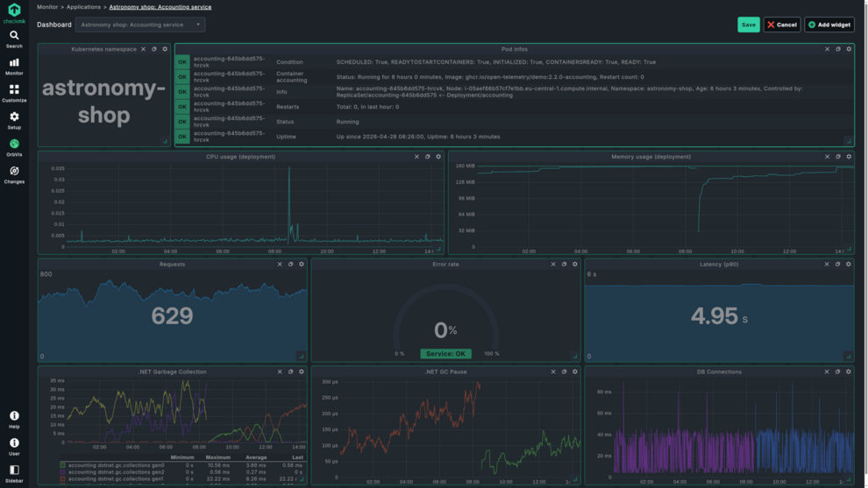Open .NET GC Pause widget settings
This screenshot has width=868, height=488.
click(x=574, y=371)
